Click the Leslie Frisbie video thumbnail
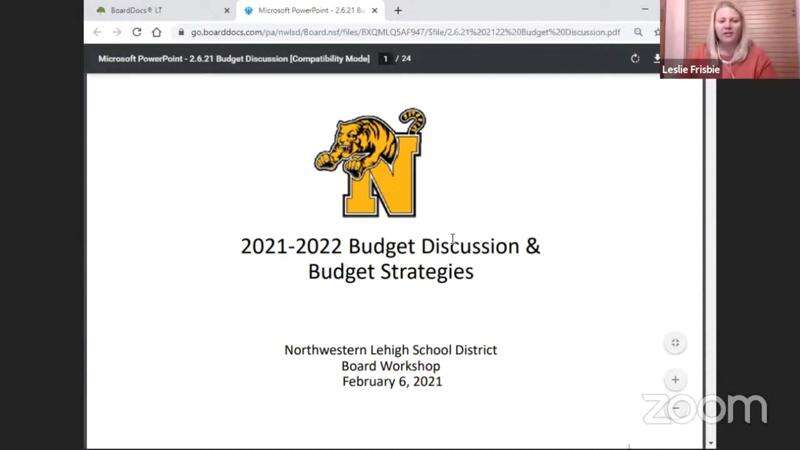 point(730,39)
